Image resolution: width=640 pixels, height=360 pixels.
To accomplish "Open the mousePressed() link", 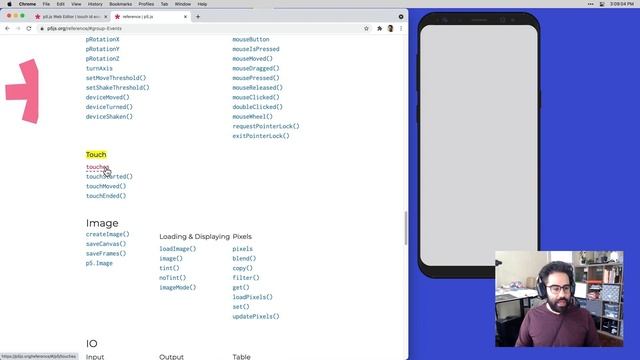I will tap(256, 78).
